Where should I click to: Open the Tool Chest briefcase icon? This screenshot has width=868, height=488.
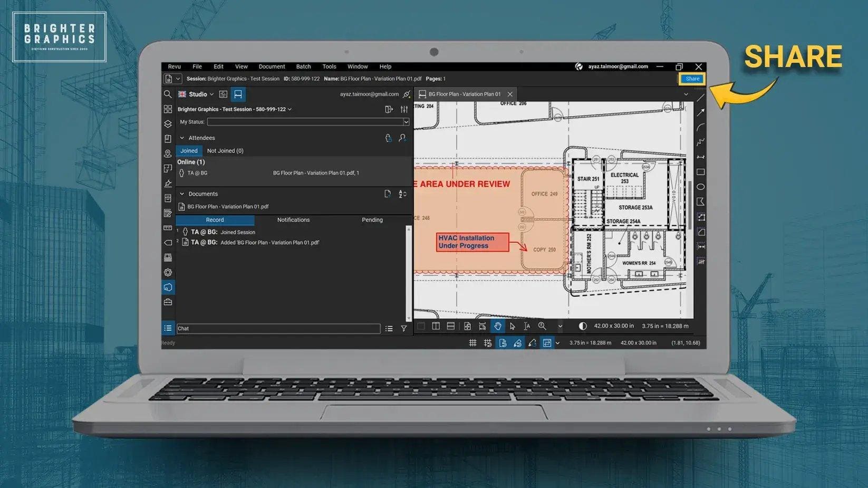point(168,302)
